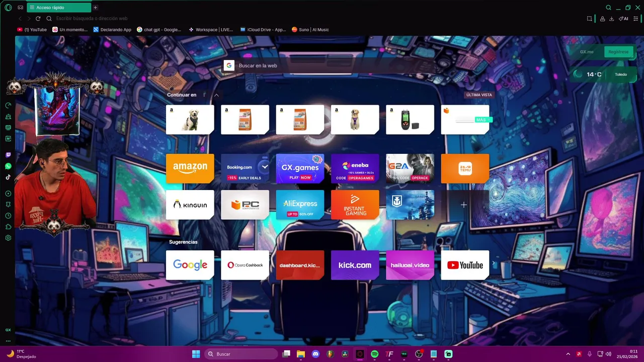Screen dimensions: 644x362
Task: Open the Eneba speed dial tile
Action: (x=355, y=168)
